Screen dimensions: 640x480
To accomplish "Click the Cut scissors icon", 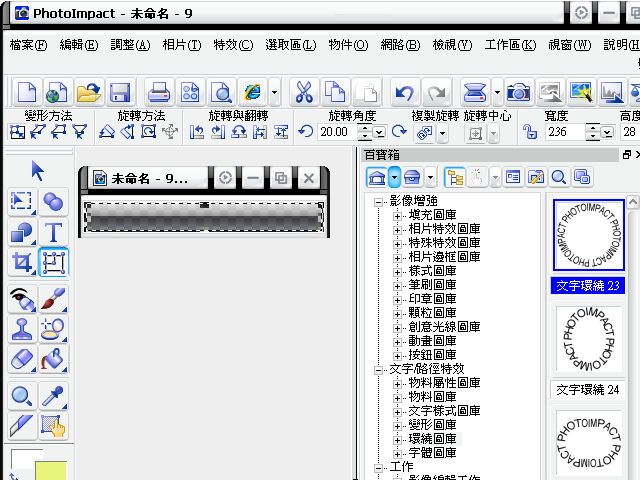I will [304, 91].
